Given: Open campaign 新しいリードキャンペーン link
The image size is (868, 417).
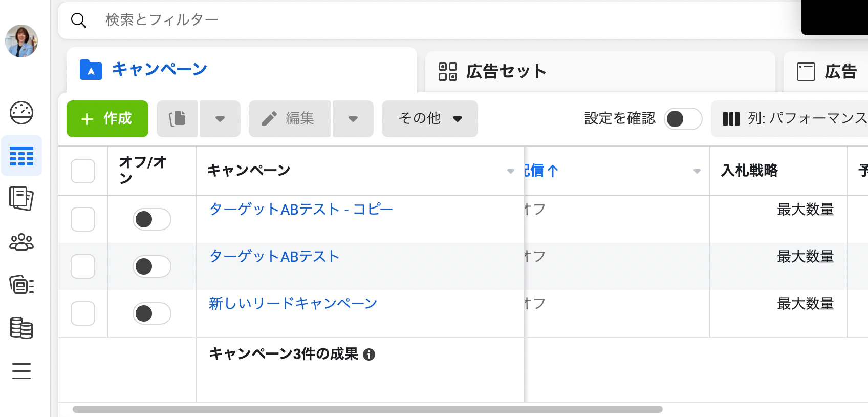Looking at the screenshot, I should pos(293,304).
